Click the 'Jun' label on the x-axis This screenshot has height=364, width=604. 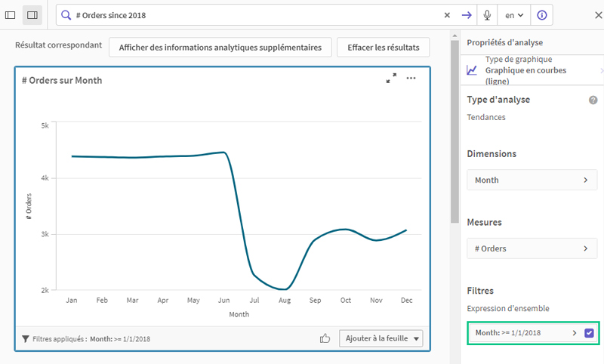[x=223, y=300]
